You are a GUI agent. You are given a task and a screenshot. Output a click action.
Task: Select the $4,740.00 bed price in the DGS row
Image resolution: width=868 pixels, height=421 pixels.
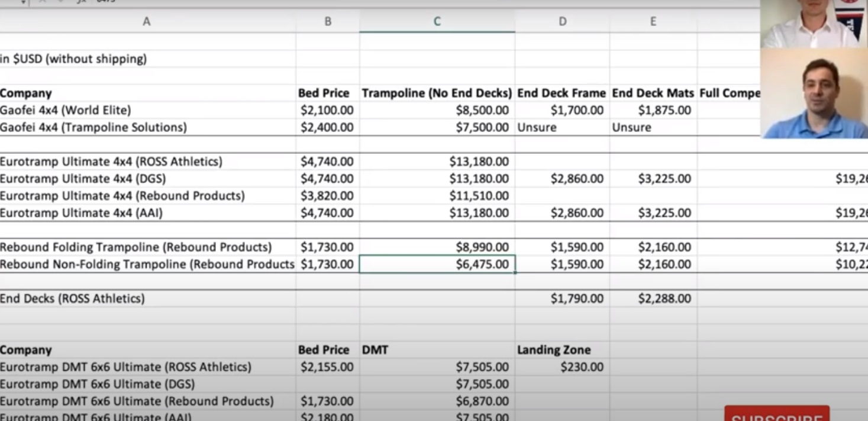[328, 179]
